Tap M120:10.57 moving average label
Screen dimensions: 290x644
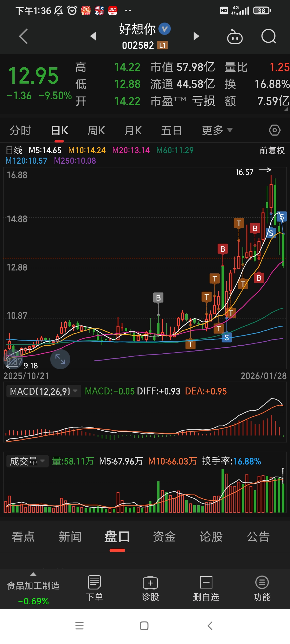(26, 161)
